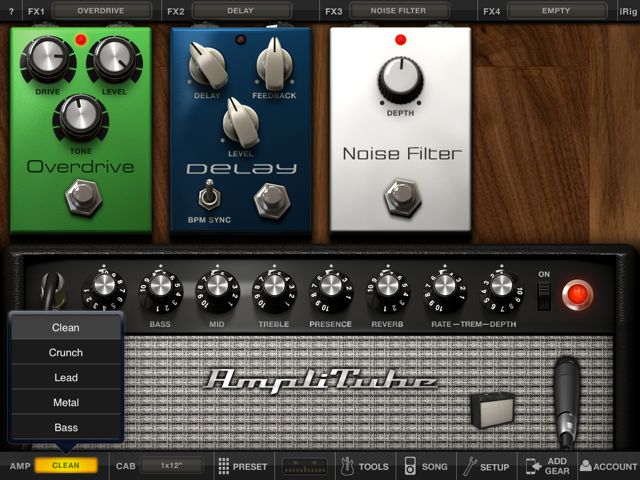Click the tremolo Depth knob

[501, 289]
